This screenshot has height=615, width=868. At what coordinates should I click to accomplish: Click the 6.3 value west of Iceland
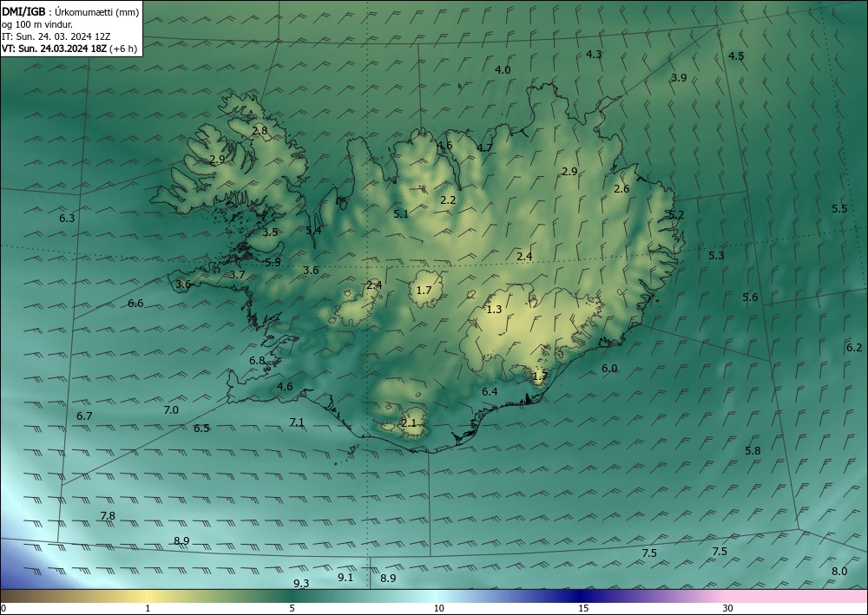click(67, 219)
